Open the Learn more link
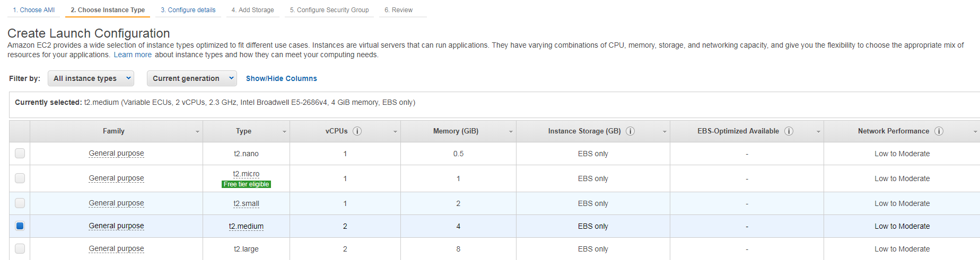 [133, 55]
